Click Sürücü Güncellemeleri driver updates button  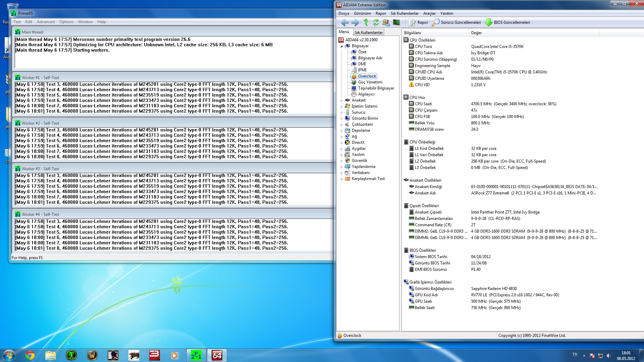click(457, 22)
